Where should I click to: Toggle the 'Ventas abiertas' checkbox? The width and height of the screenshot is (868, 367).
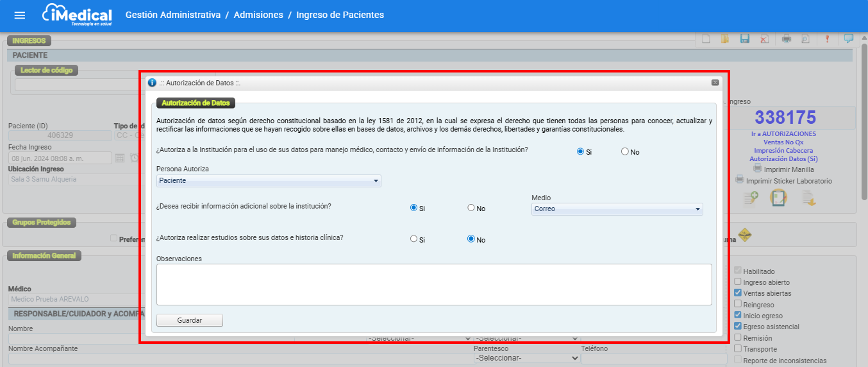[738, 293]
